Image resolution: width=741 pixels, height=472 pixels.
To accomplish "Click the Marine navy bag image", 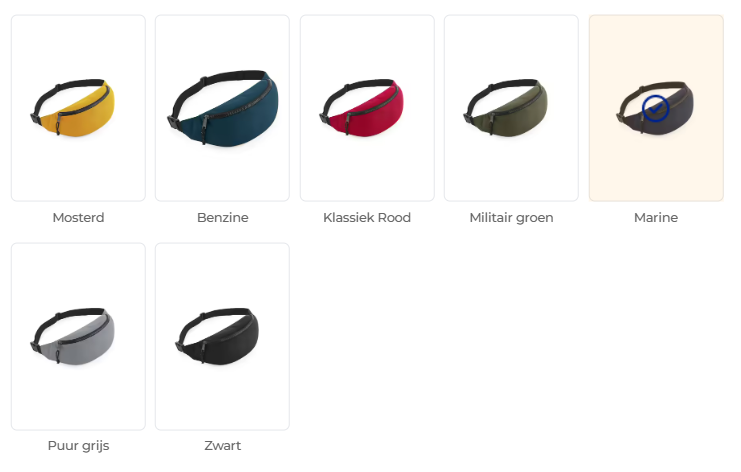I will (655, 108).
